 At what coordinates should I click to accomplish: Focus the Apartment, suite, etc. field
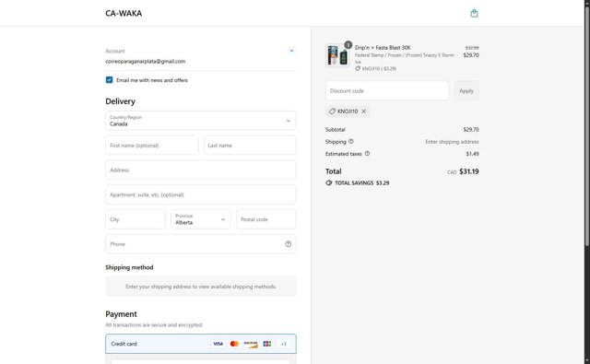201,194
